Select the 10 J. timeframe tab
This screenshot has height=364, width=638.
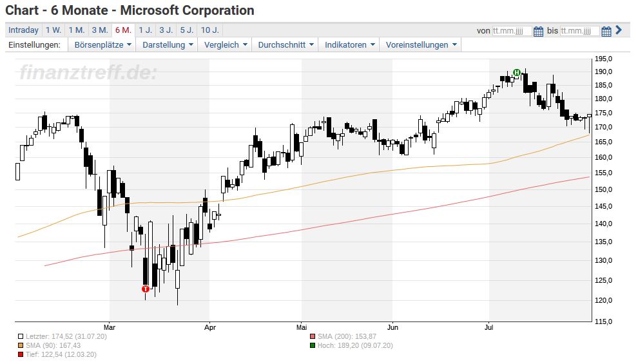(210, 30)
